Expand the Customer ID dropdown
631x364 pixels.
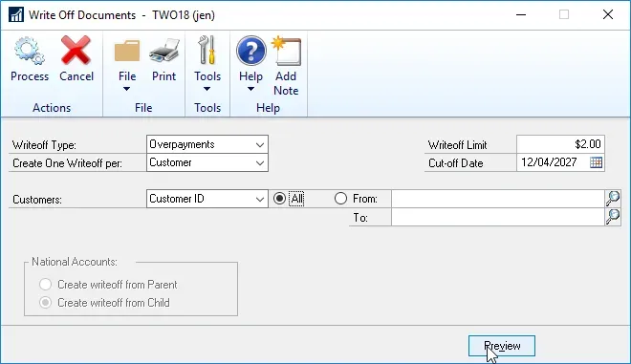260,199
